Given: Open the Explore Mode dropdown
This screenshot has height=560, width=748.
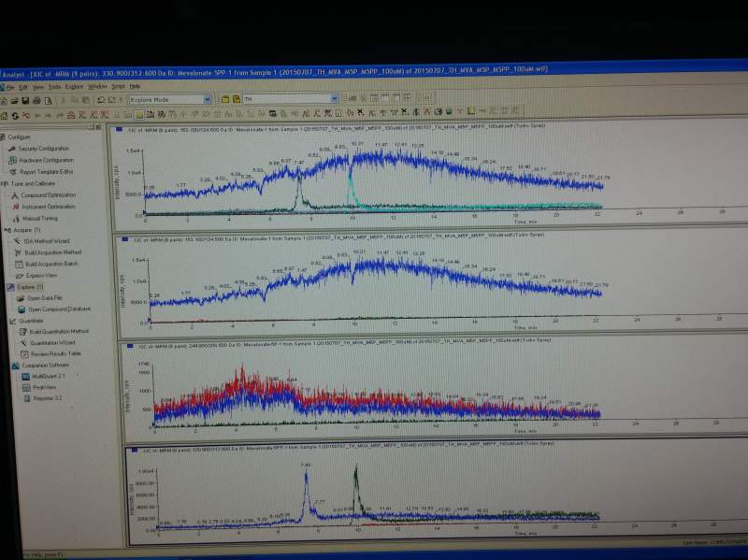Looking at the screenshot, I should [x=207, y=99].
